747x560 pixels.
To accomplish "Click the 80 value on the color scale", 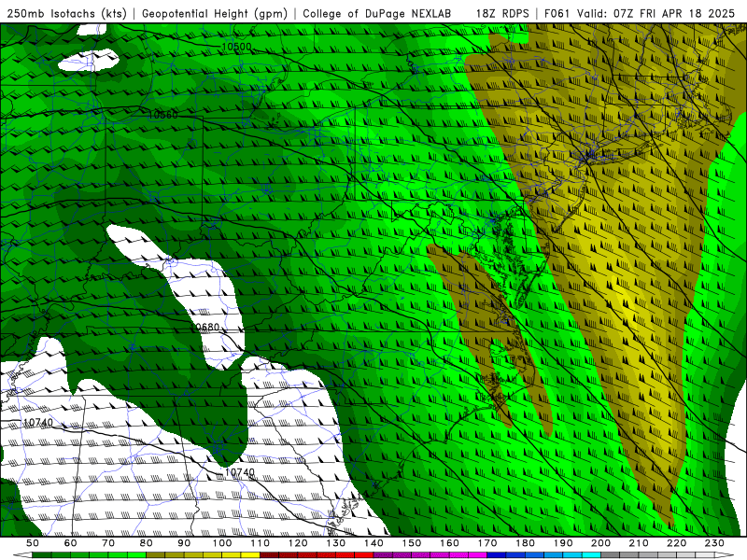I will tap(147, 543).
